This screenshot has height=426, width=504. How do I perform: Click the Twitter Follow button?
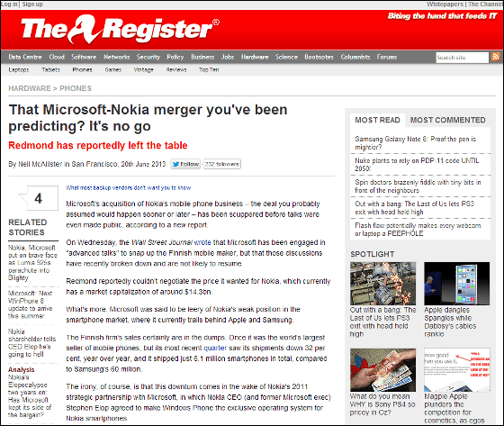[185, 164]
